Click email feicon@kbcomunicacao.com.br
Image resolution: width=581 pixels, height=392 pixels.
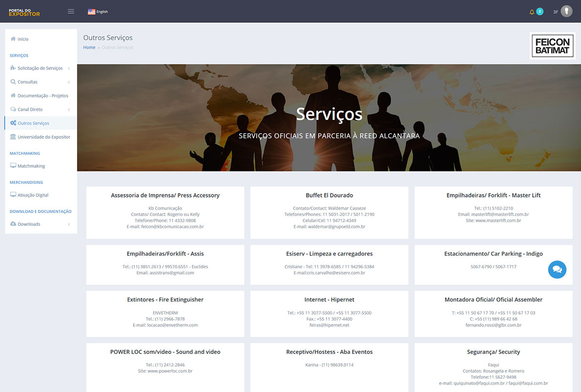pos(172,226)
